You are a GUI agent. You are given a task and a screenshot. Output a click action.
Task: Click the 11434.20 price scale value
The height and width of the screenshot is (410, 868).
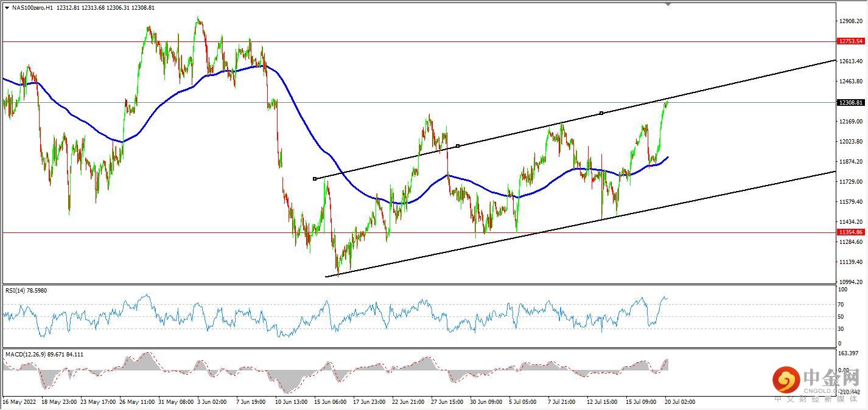click(x=851, y=222)
